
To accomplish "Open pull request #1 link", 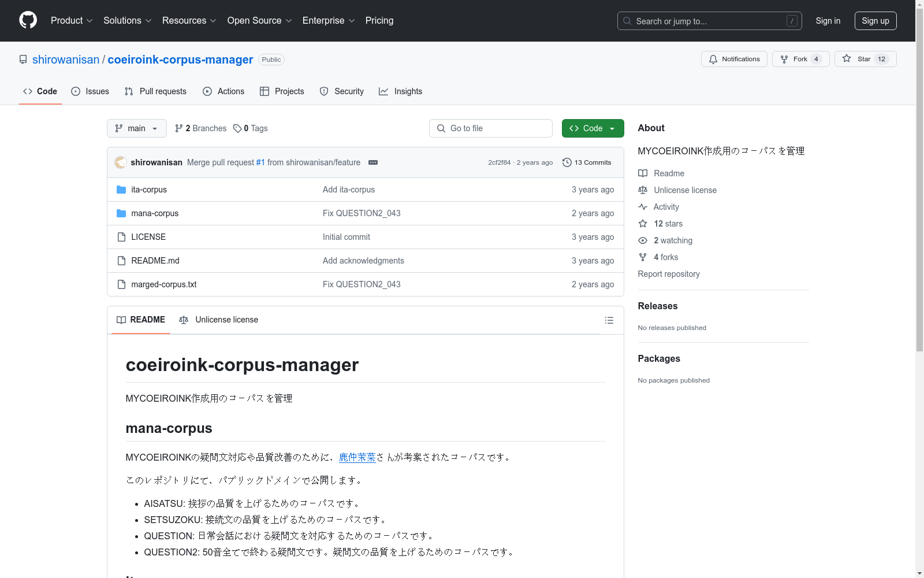I will [260, 162].
